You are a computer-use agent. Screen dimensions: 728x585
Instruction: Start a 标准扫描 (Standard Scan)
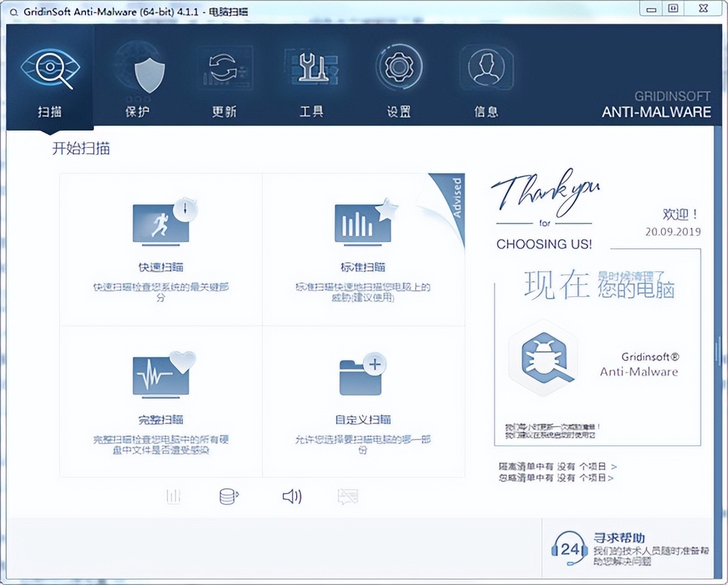[x=363, y=225]
